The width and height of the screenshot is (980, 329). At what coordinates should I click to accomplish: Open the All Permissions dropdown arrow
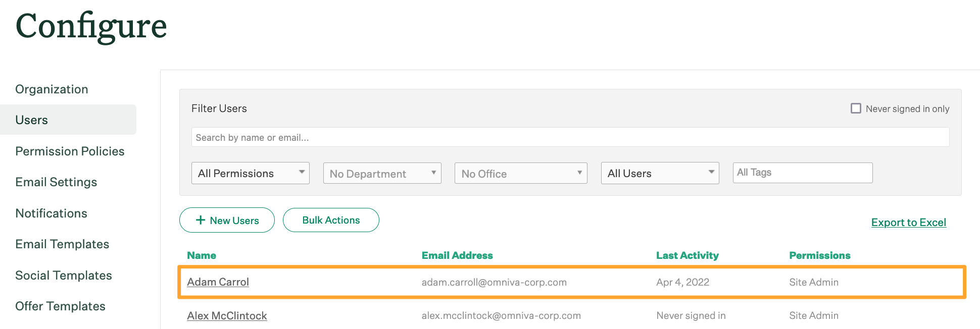(302, 173)
